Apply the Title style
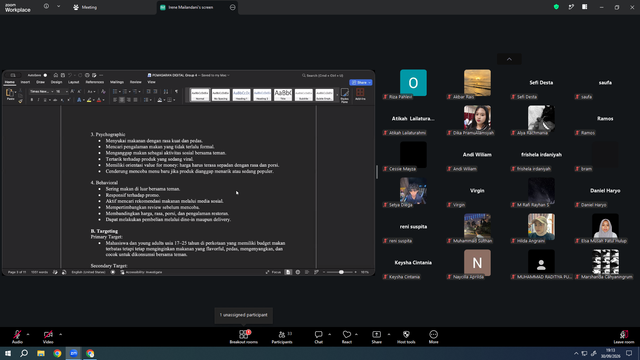The width and height of the screenshot is (640, 360). (283, 95)
